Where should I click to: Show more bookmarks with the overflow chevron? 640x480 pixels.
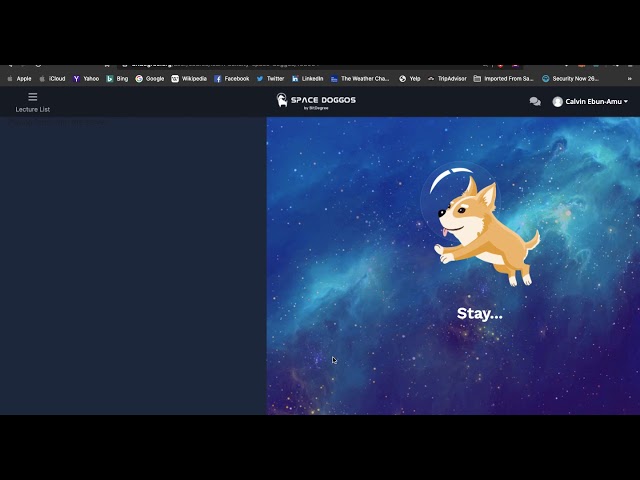pos(629,79)
